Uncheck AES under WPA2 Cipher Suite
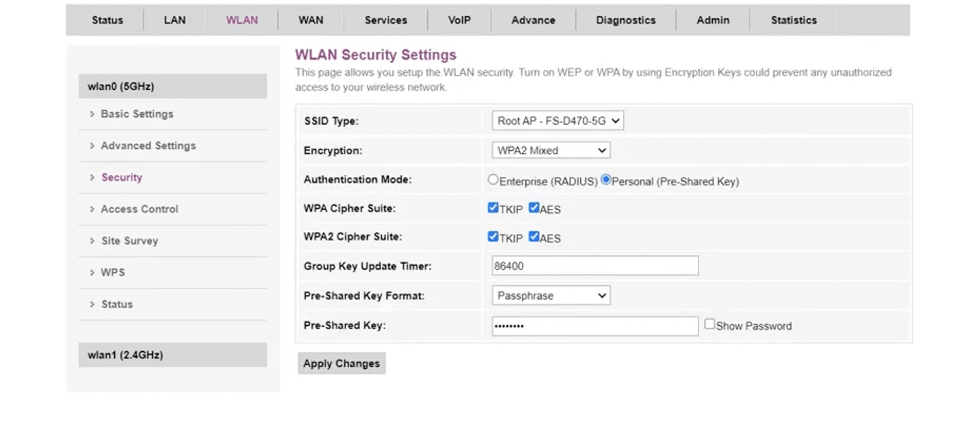This screenshot has width=980, height=446. click(534, 237)
